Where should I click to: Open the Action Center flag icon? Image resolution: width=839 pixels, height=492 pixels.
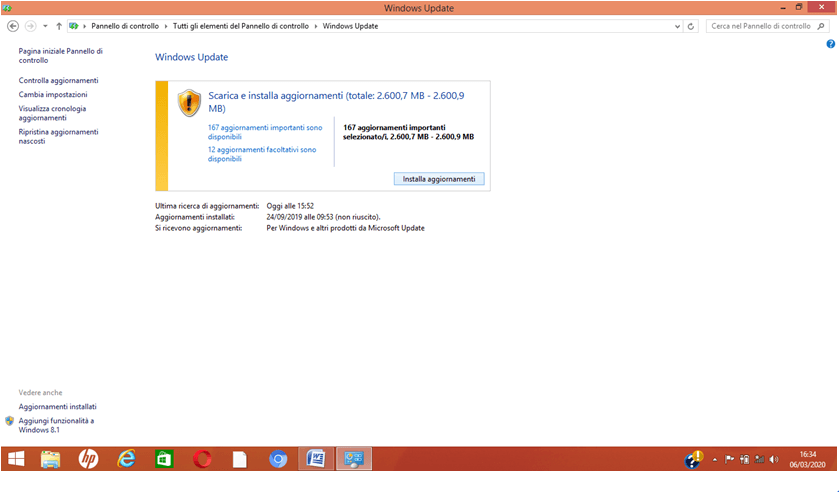pos(729,459)
